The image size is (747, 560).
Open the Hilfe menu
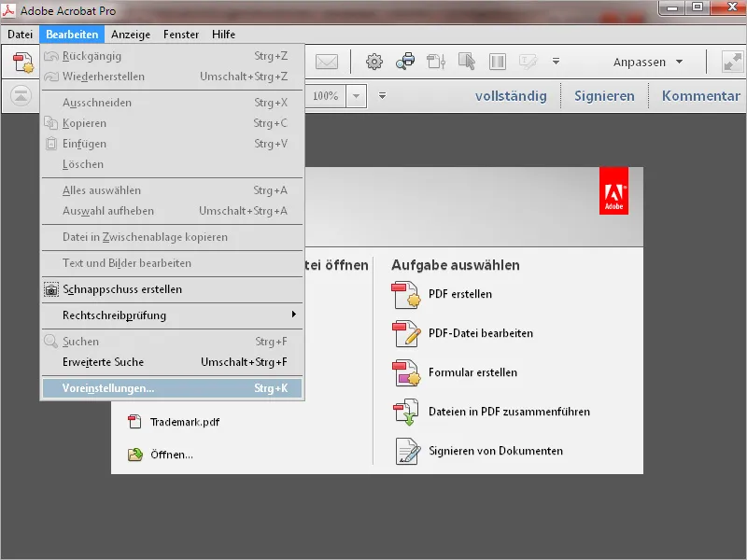[x=223, y=35]
